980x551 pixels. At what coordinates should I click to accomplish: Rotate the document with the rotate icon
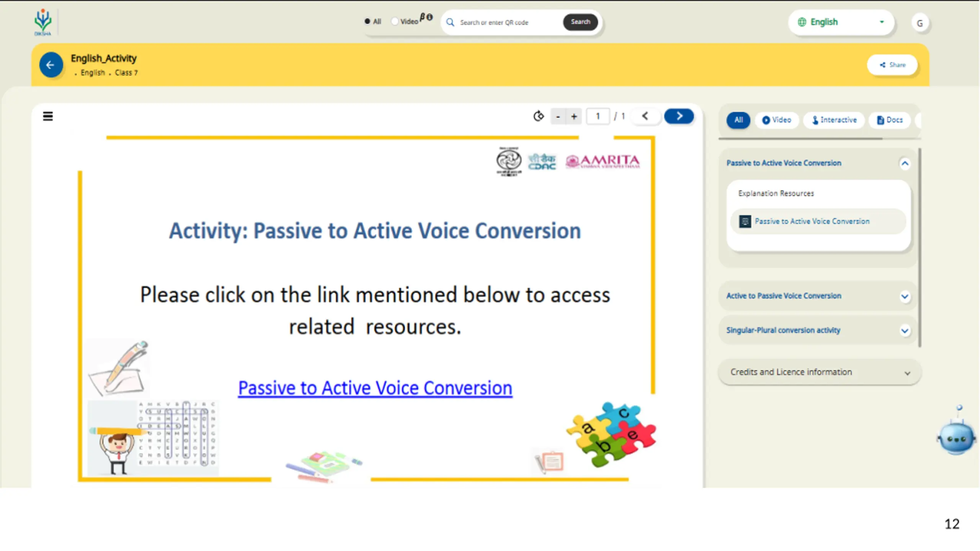coord(539,116)
